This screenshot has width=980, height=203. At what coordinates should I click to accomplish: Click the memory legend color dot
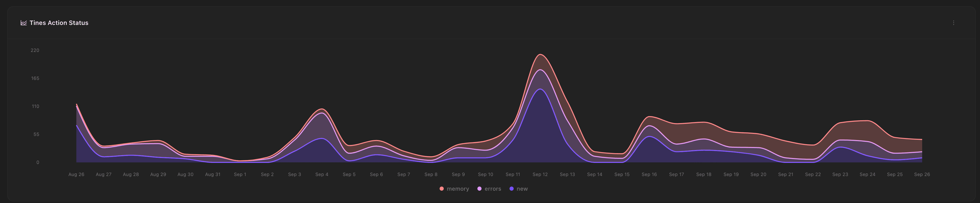click(x=441, y=189)
